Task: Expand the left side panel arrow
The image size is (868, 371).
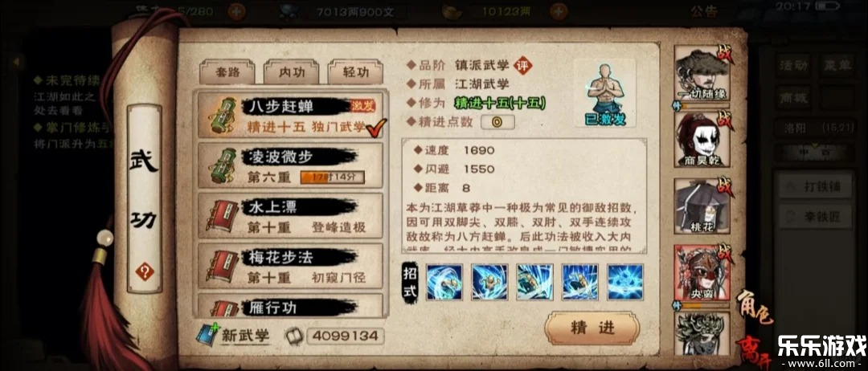Action: [x=17, y=61]
